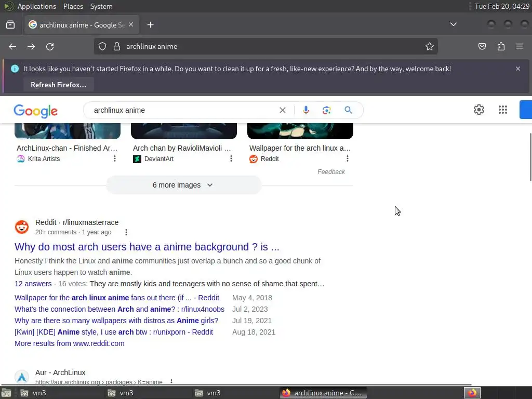Select archlinux anime Firefox taskbar entry

[x=323, y=393]
